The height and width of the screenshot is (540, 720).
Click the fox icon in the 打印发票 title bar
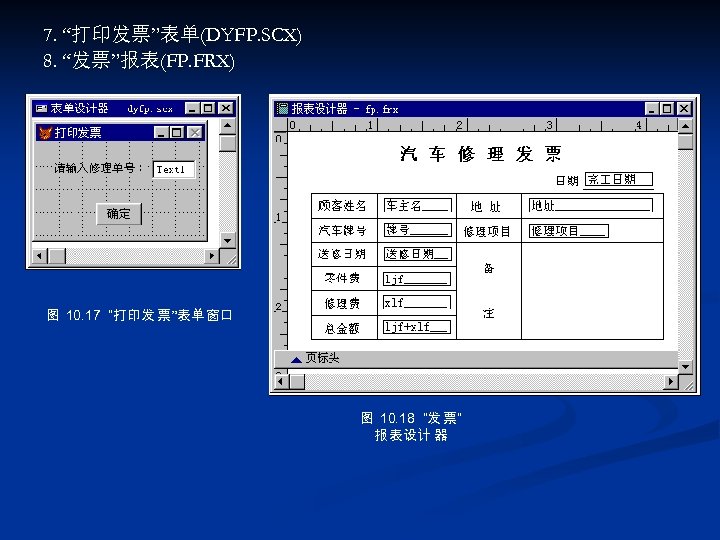coord(45,133)
